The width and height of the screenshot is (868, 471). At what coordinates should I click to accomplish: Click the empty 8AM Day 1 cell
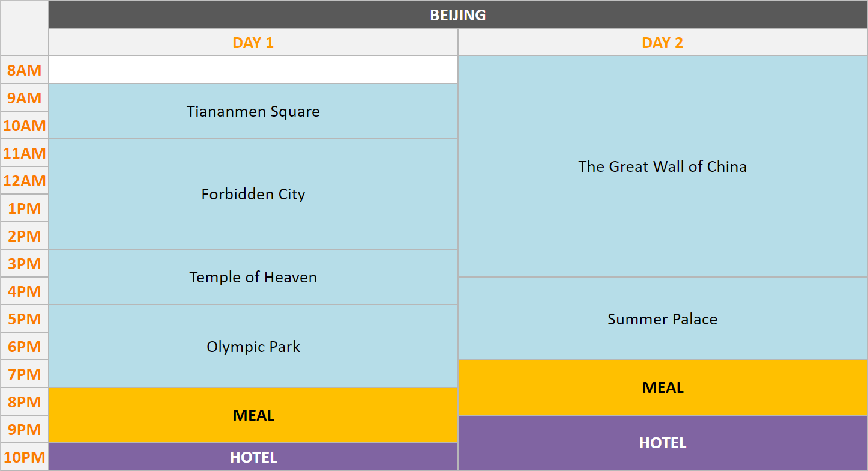point(253,70)
